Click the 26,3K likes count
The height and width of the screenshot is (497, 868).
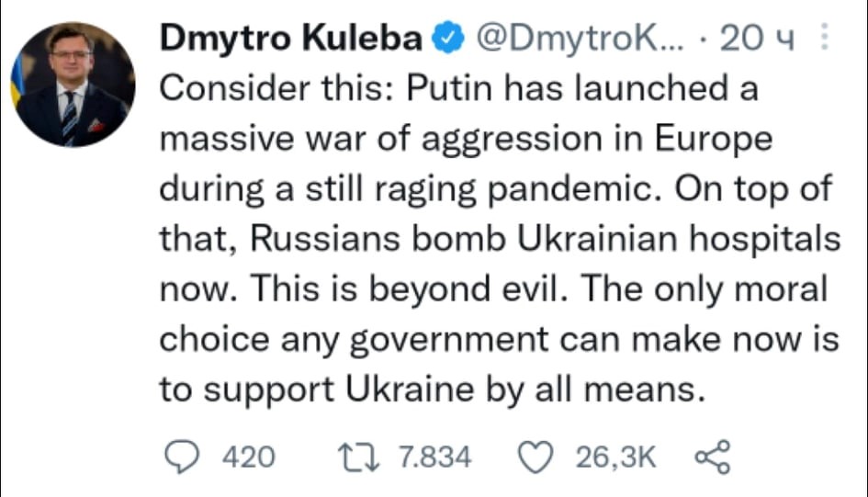click(615, 457)
